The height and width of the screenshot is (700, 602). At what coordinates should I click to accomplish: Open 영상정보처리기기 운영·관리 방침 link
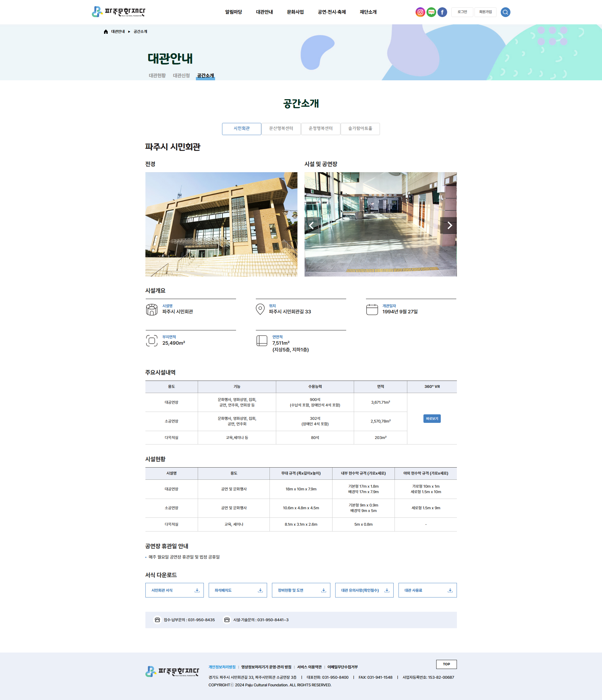click(x=266, y=667)
